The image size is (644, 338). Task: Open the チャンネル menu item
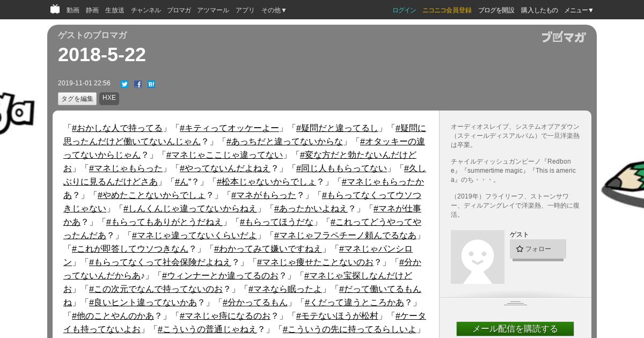tap(145, 10)
